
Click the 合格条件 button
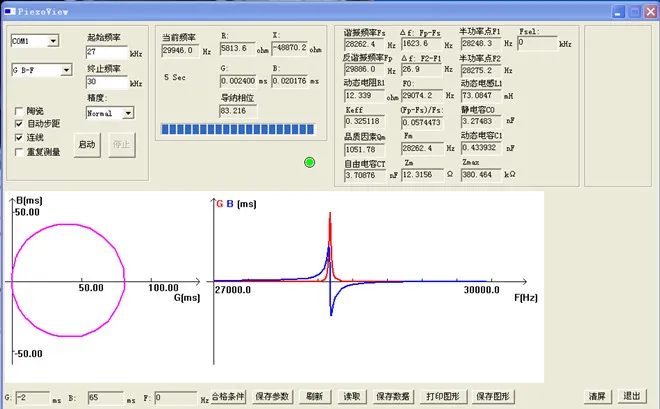(228, 396)
